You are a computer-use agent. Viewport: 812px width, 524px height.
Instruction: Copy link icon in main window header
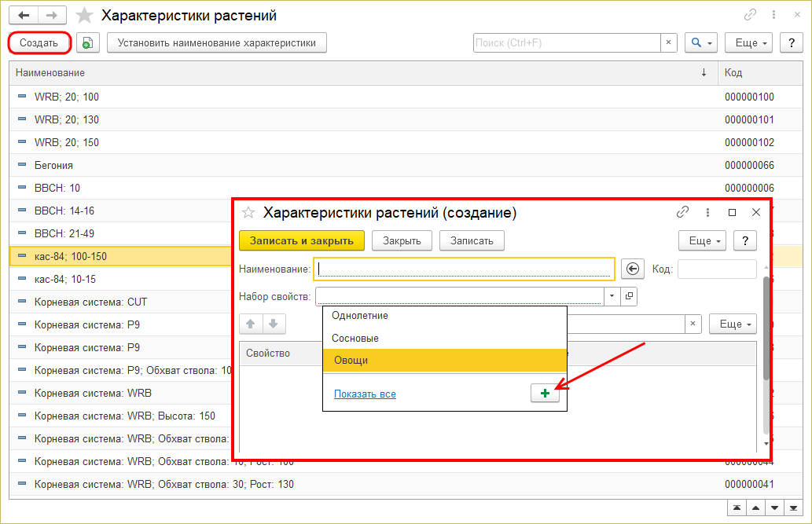(x=750, y=15)
